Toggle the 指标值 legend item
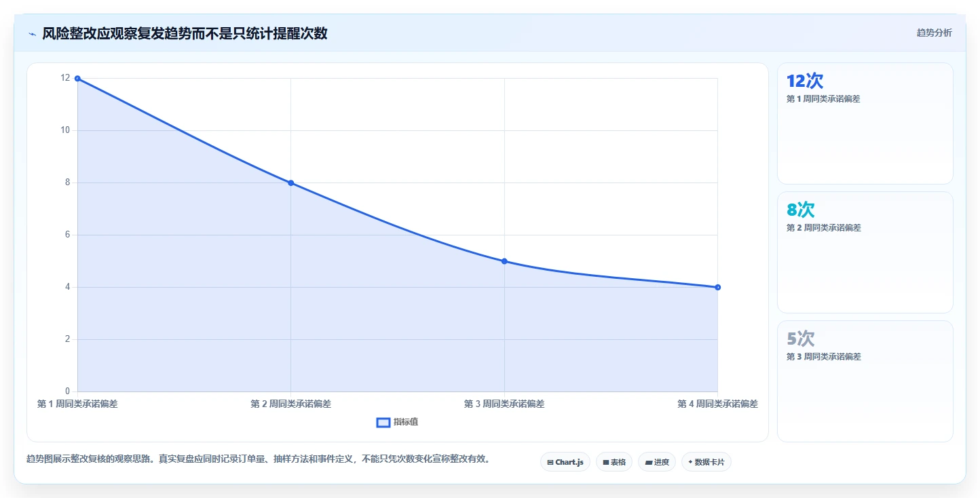980x498 pixels. pyautogui.click(x=398, y=422)
